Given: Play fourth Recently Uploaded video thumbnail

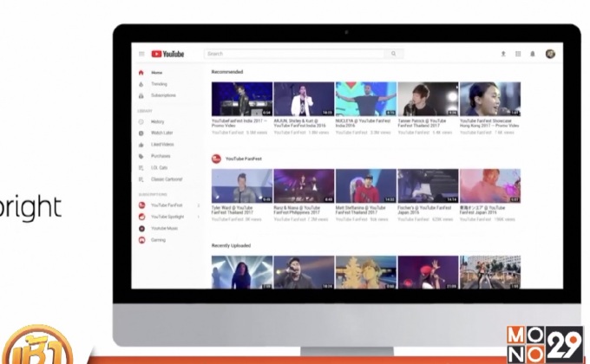Looking at the screenshot, I should tap(429, 272).
